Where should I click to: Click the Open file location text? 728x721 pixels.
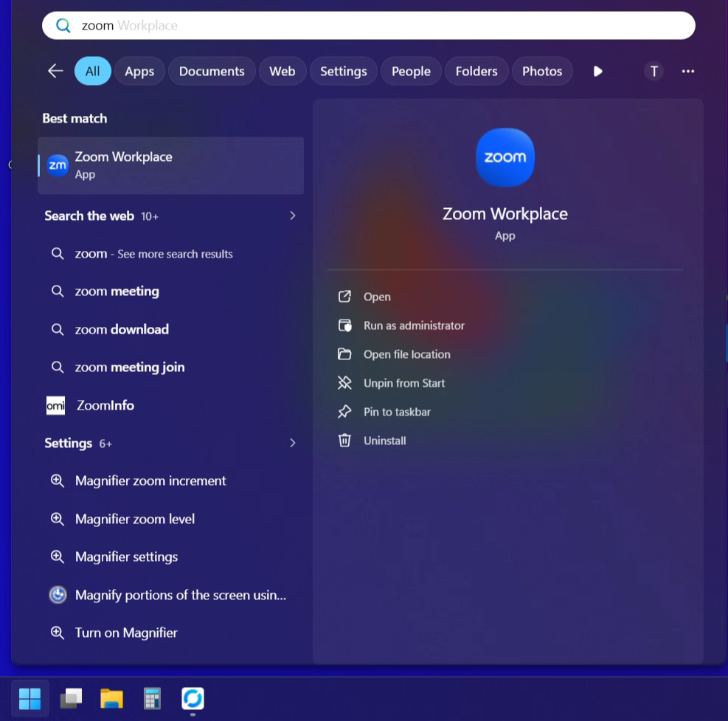[407, 354]
